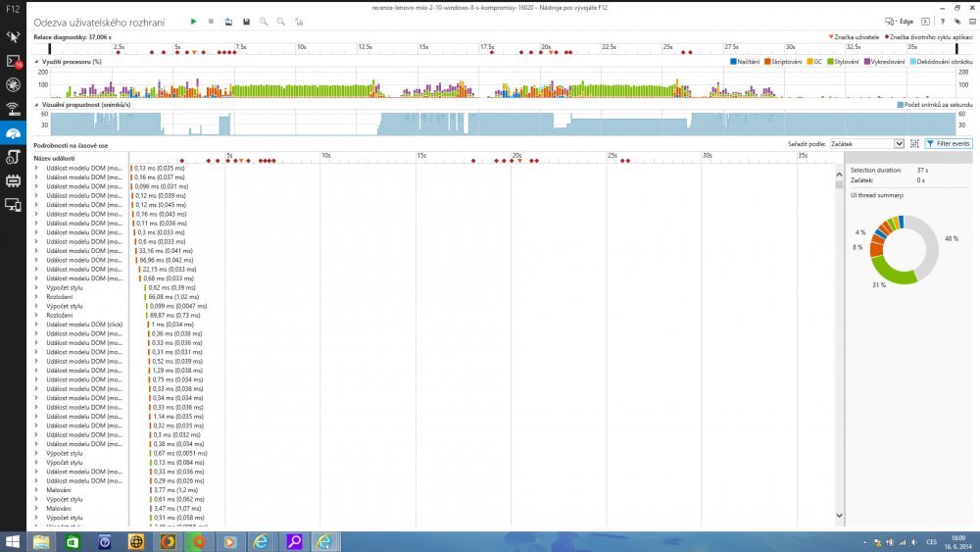
Task: Open Internet Explorer from the taskbar
Action: (x=262, y=541)
